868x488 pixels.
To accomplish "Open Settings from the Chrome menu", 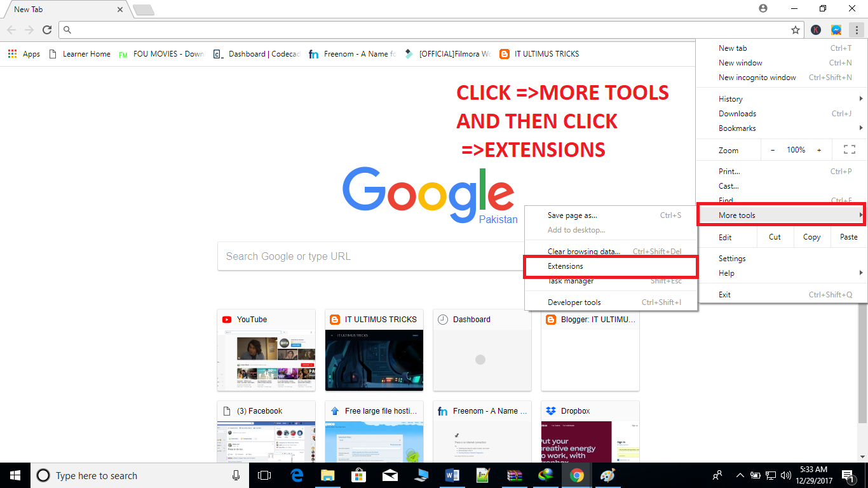I will (x=731, y=258).
